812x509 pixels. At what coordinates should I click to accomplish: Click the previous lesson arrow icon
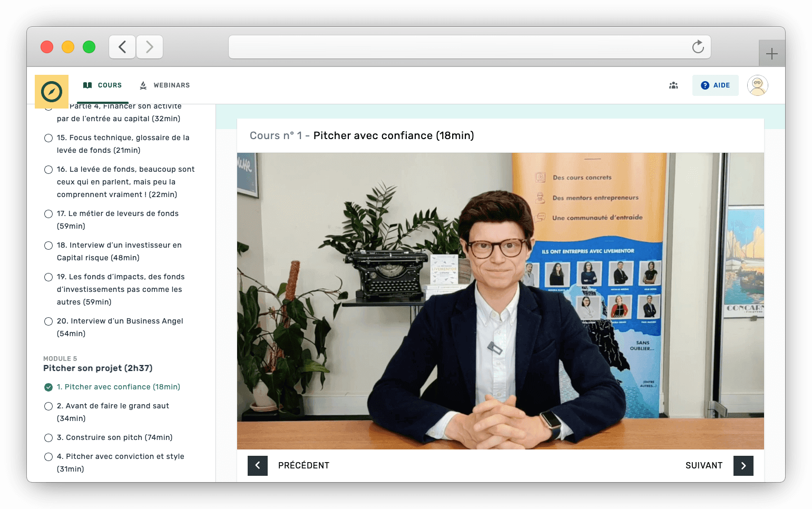[258, 465]
